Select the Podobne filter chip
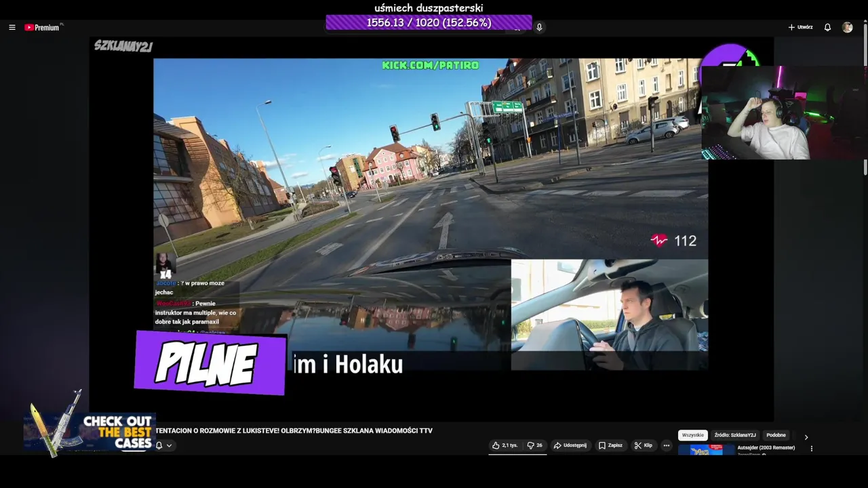 coord(776,435)
